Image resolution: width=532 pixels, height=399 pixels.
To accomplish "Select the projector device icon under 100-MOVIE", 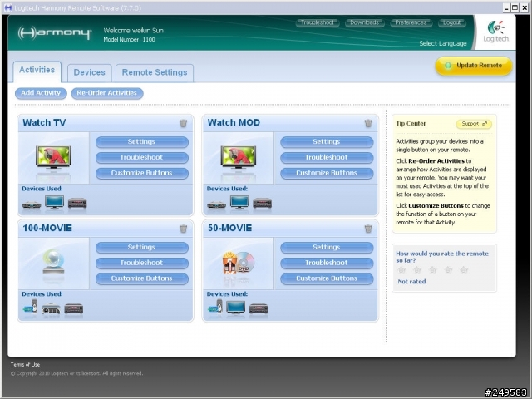I will coord(51,308).
